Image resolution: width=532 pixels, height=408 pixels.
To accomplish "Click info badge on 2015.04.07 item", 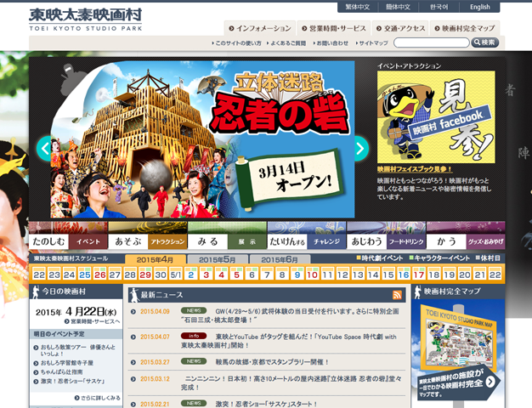I will [x=194, y=336].
